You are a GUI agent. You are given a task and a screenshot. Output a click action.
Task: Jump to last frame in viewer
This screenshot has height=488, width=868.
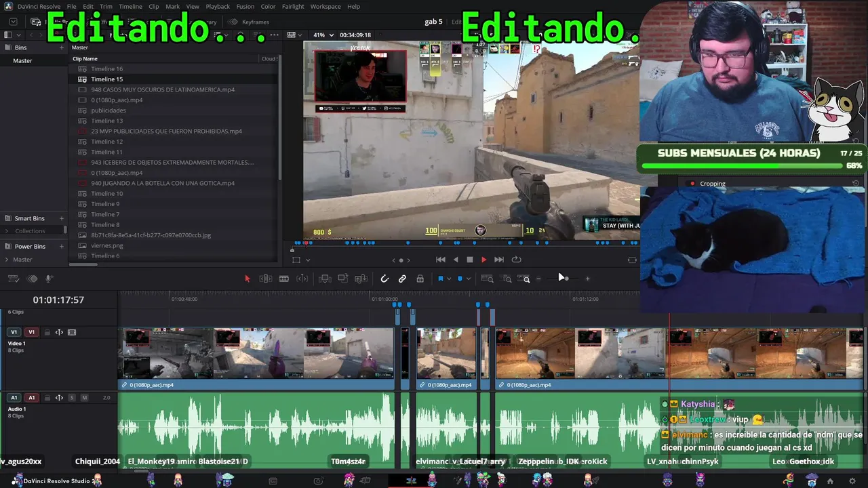tap(499, 260)
